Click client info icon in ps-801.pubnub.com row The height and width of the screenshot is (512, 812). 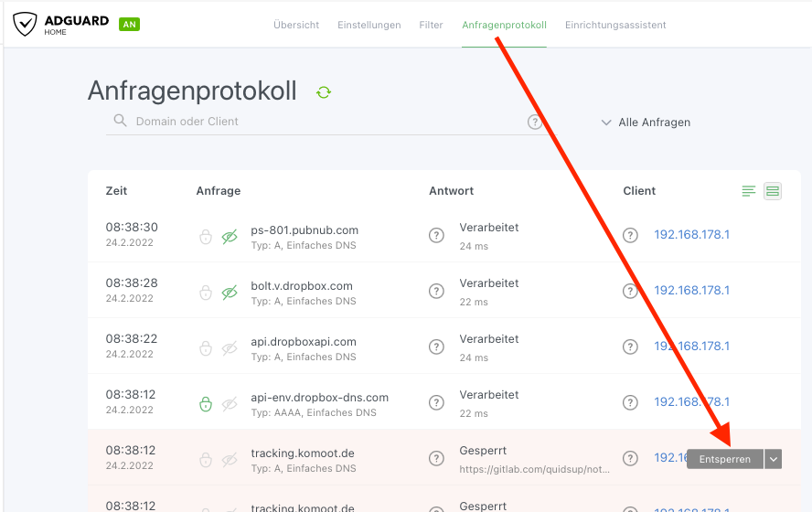click(630, 236)
